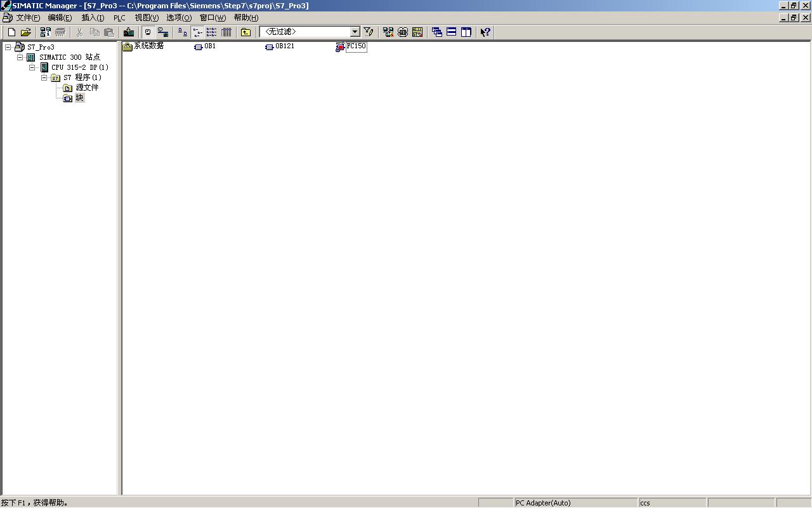Screen dimensions: 812x508
Task: Open the PLC menu
Action: (x=119, y=18)
